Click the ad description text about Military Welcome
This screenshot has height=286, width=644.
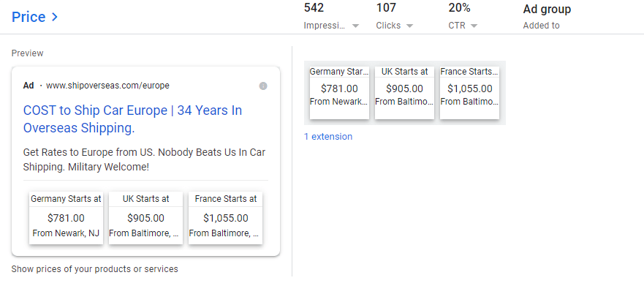(x=144, y=160)
